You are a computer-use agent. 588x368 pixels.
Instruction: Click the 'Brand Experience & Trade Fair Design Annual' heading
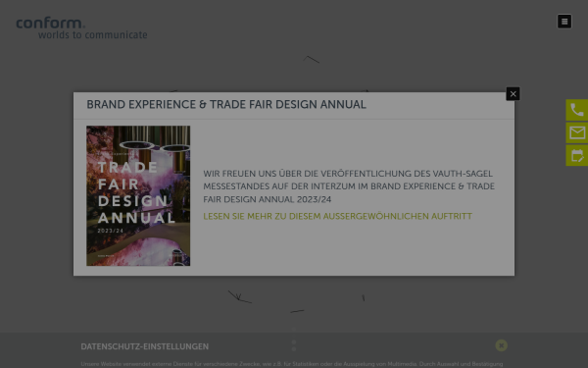(226, 104)
